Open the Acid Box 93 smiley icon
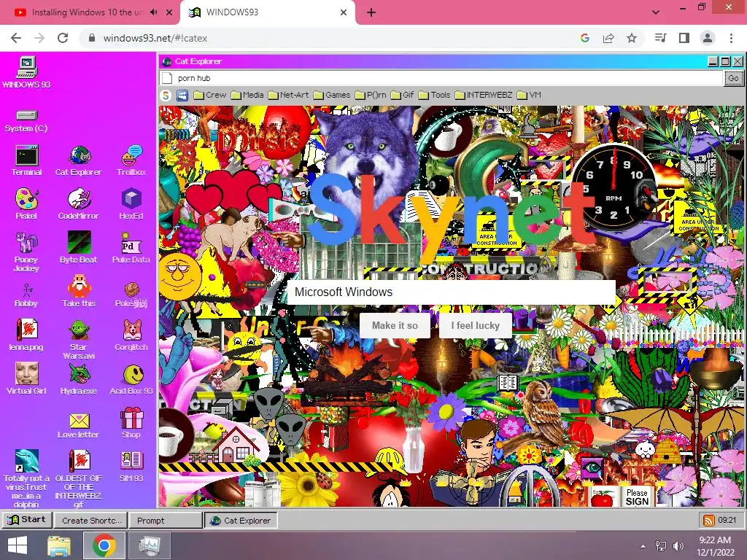 pos(131,378)
